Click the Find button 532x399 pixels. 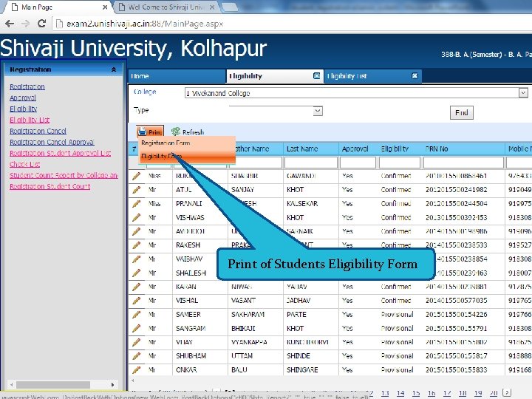(461, 112)
